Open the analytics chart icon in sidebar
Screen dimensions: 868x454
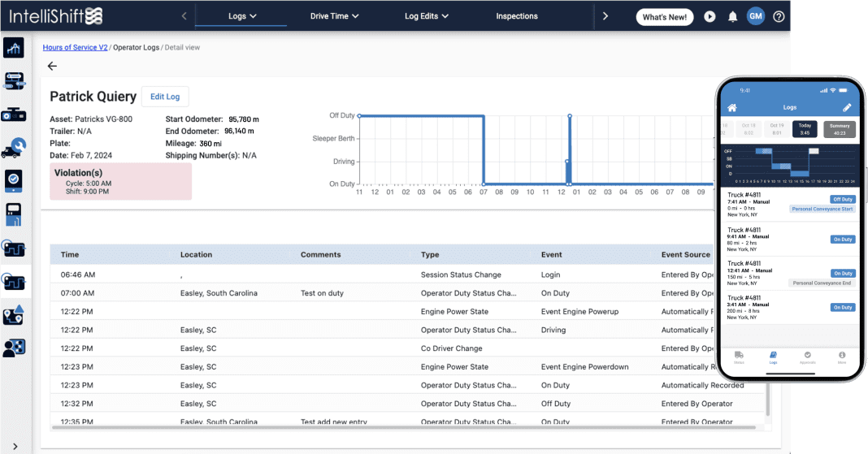pos(14,49)
